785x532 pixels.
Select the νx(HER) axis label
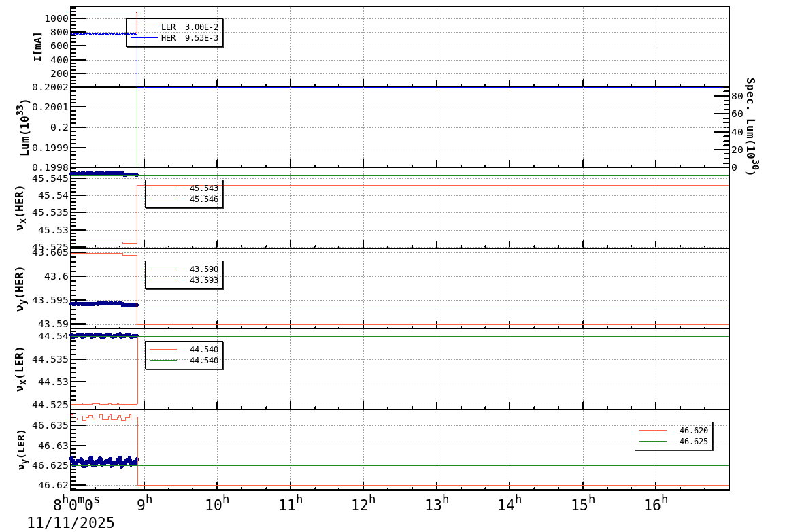[20, 207]
